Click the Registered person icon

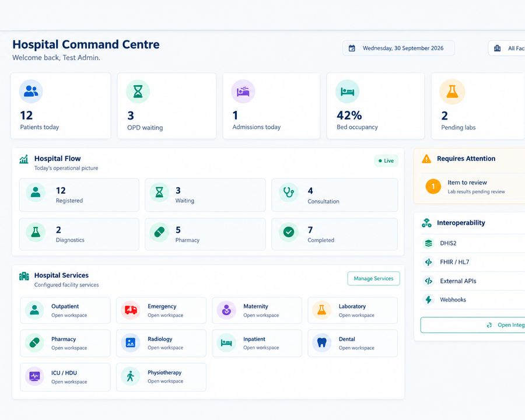coord(36,192)
